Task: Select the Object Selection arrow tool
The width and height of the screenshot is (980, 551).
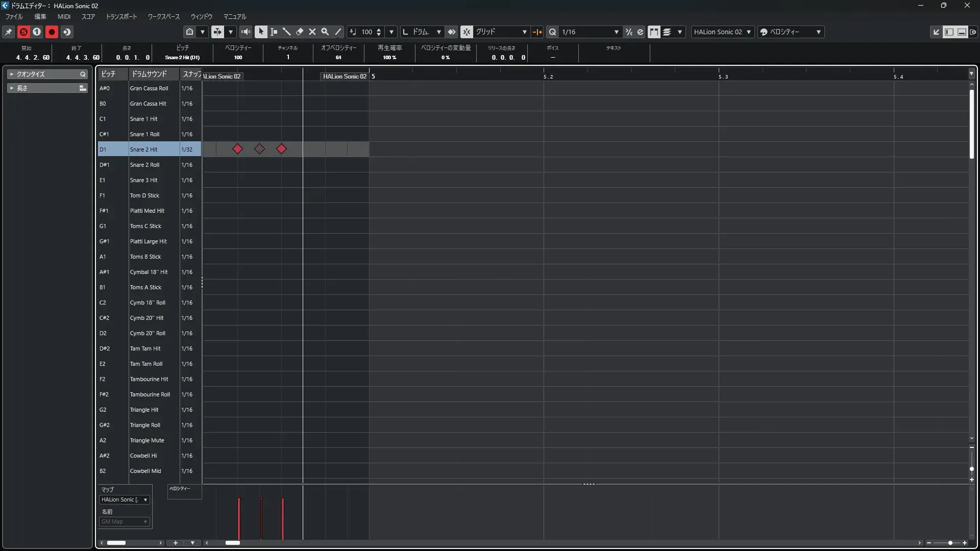Action: click(261, 32)
